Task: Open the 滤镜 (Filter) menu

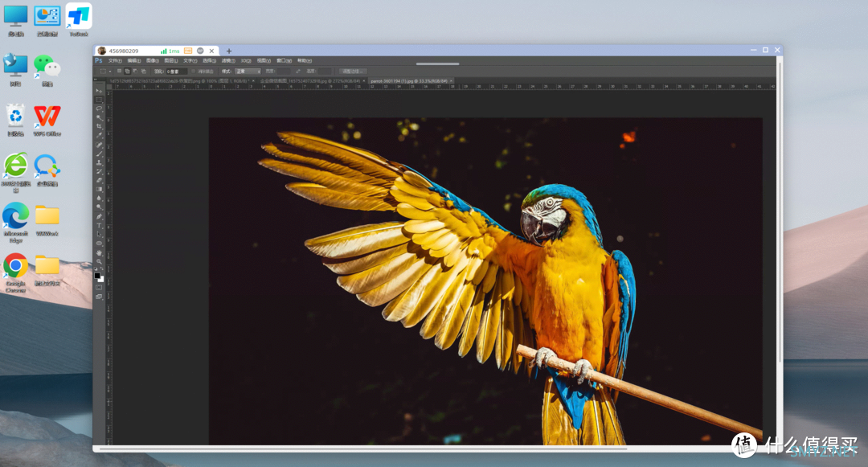Action: coord(228,61)
